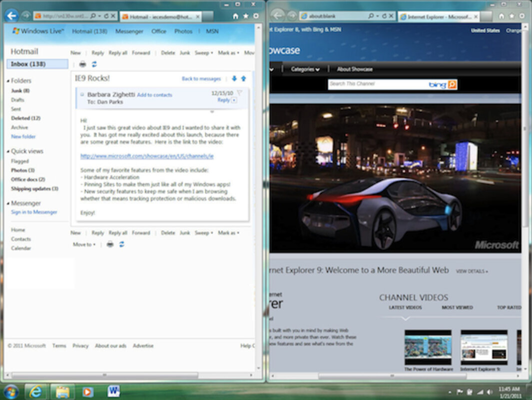Click Back to messages link
Viewport: 532px width, 400px height.
coord(201,79)
